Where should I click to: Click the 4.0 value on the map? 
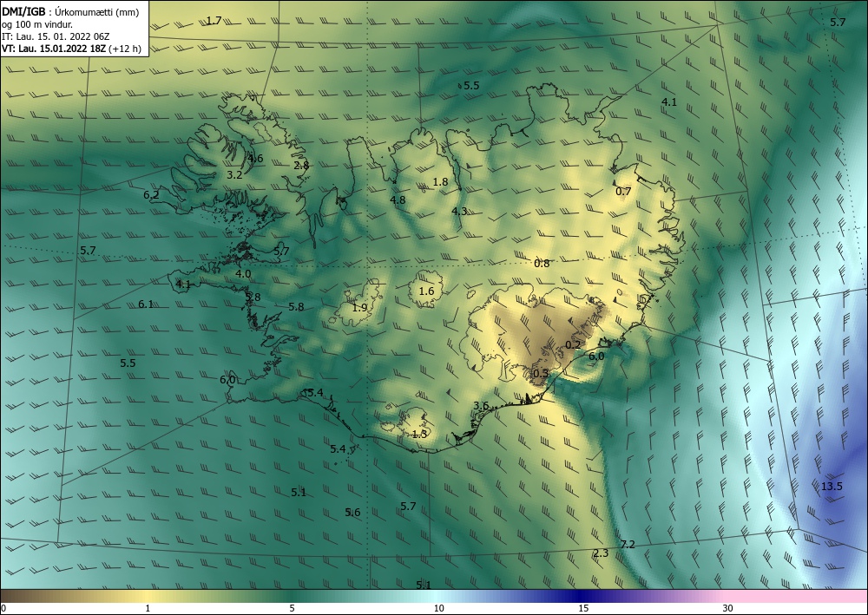[243, 274]
